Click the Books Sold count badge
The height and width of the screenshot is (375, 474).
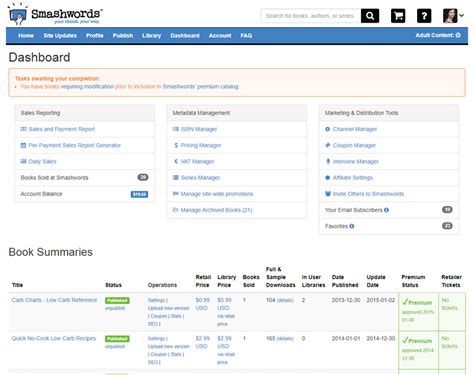point(143,177)
